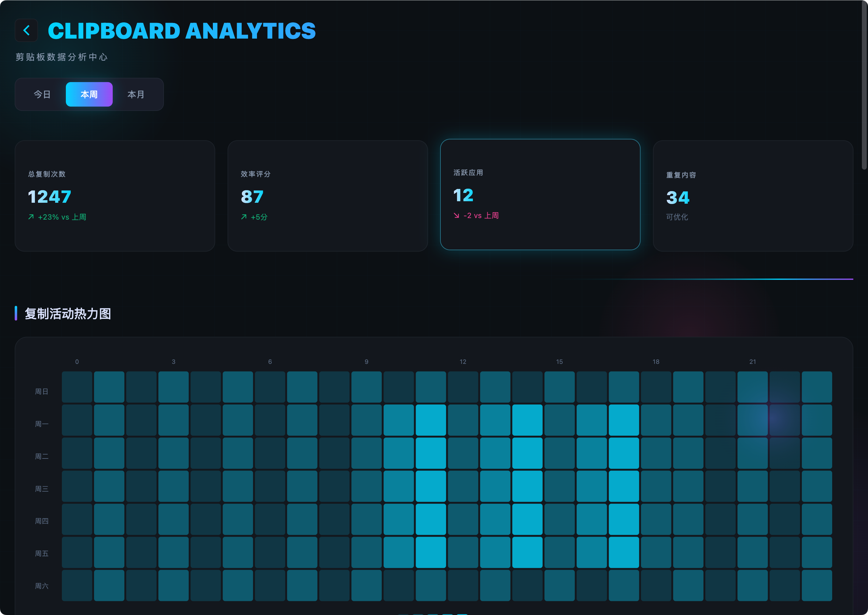Click the 周日 row label

[x=42, y=391]
